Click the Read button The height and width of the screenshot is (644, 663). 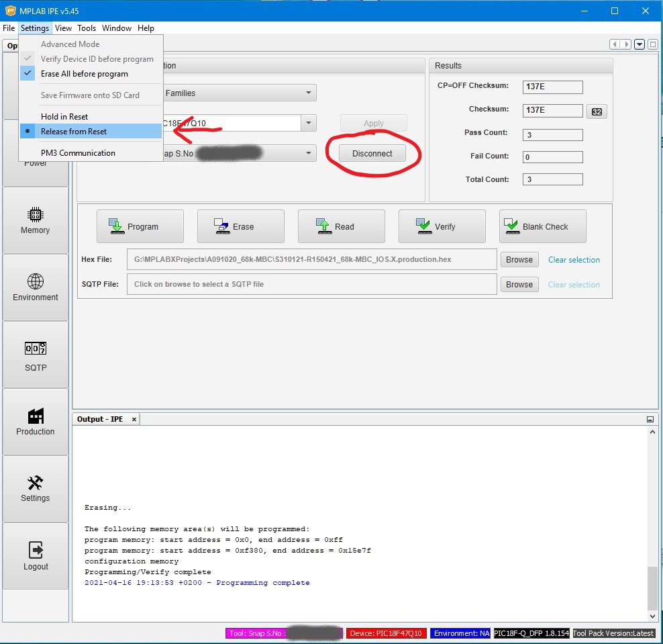341,226
